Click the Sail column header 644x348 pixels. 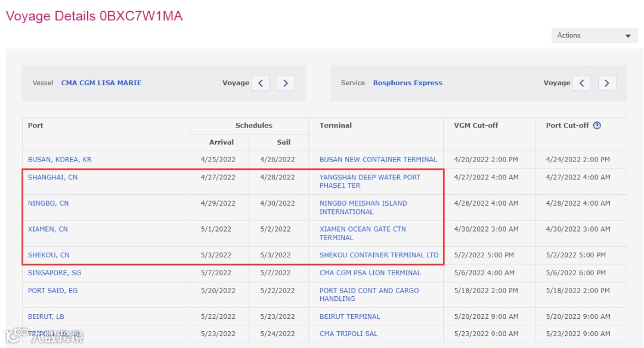point(283,142)
